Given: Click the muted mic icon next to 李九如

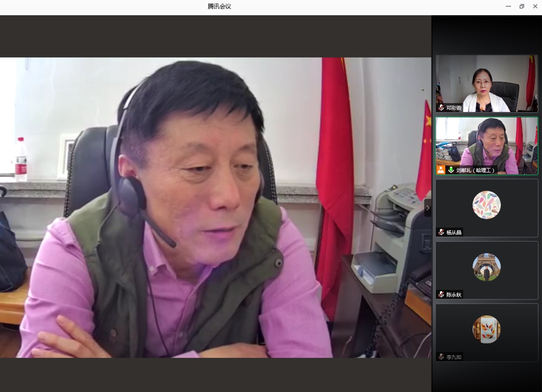Looking at the screenshot, I should coord(441,357).
